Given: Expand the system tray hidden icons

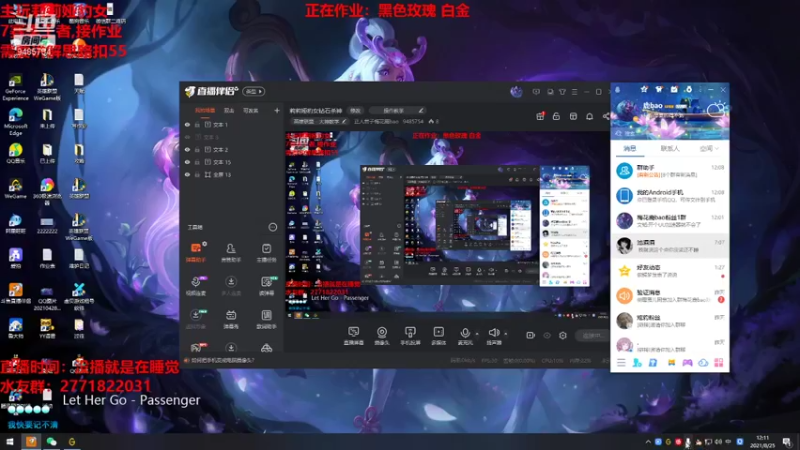Looking at the screenshot, I should [x=648, y=442].
